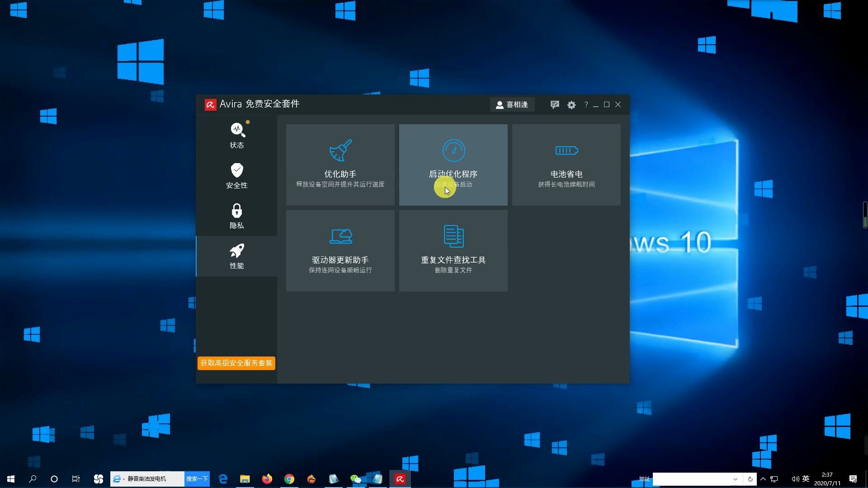The width and height of the screenshot is (868, 488).
Task: Close the Avira window
Action: [x=618, y=104]
